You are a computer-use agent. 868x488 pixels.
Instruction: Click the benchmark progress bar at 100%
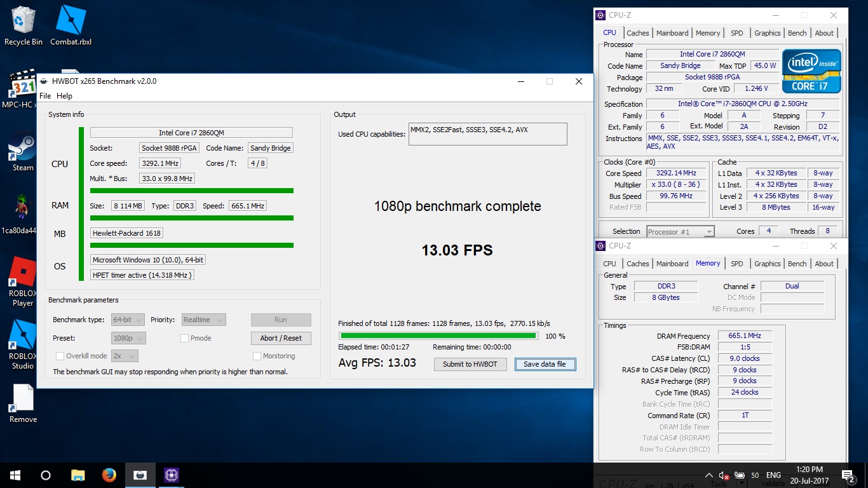coord(438,335)
